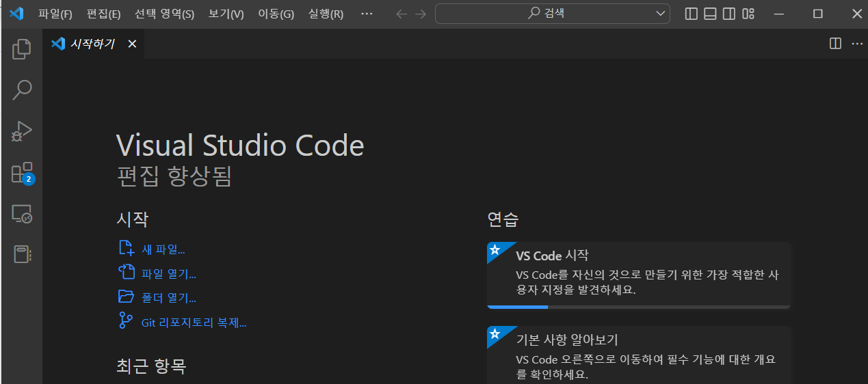Click the bottom notebook-style activity bar icon
Image resolution: width=868 pixels, height=384 pixels.
pyautogui.click(x=22, y=254)
